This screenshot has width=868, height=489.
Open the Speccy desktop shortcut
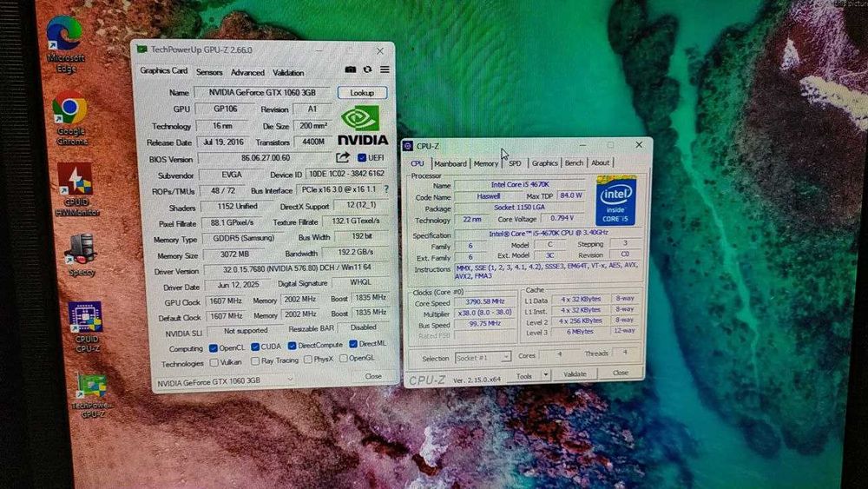[82, 254]
